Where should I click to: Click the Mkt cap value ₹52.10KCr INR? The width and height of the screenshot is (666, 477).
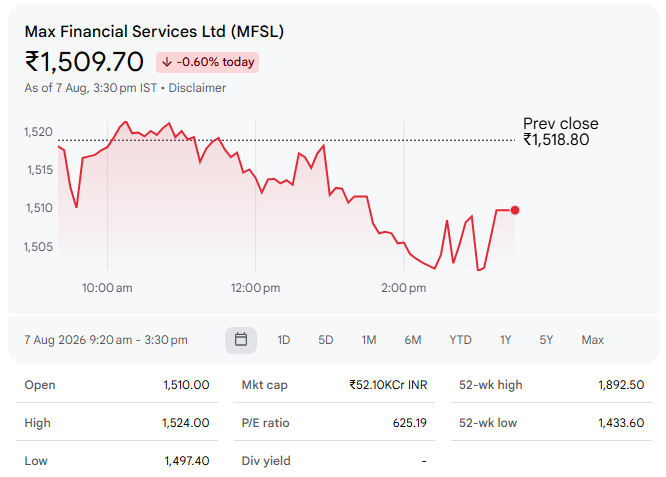[388, 385]
